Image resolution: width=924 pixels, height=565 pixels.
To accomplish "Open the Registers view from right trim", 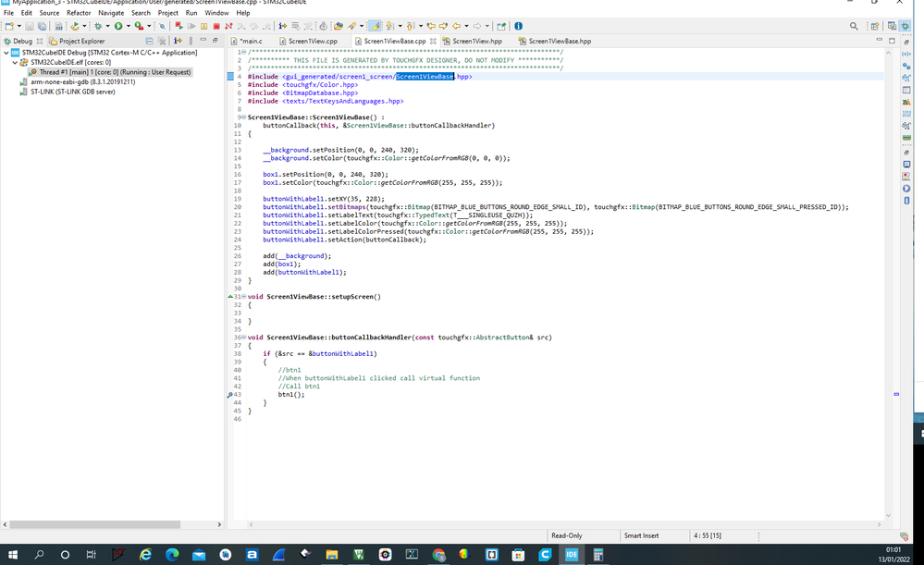I will click(906, 114).
